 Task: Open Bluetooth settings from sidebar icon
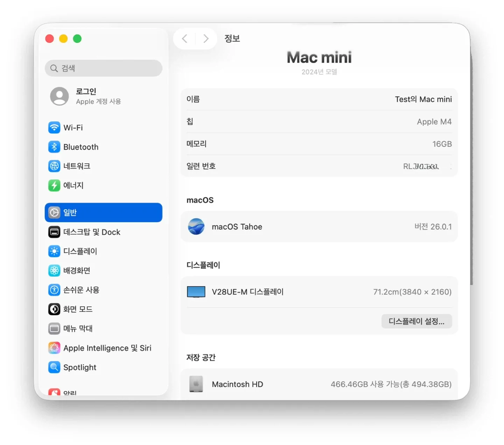[x=54, y=147]
